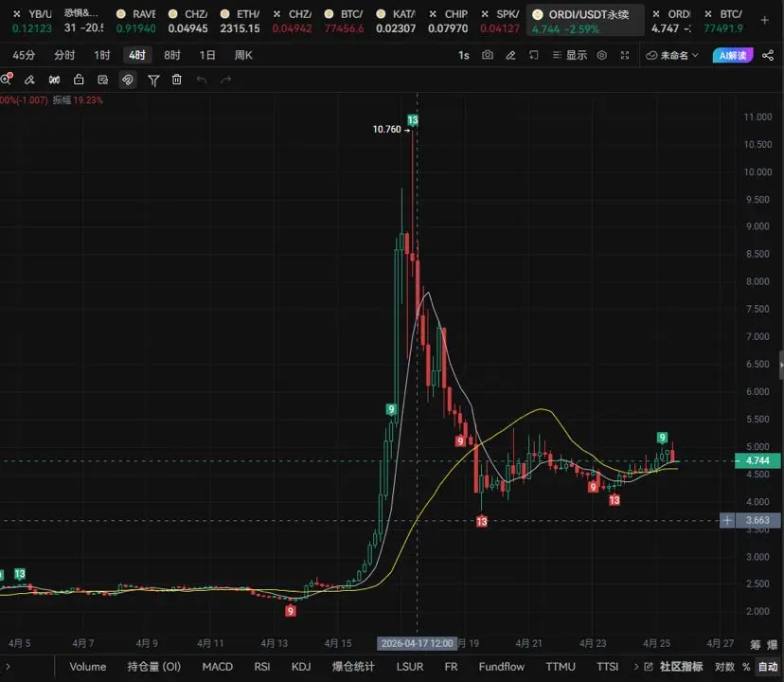Viewport: 784px width, 682px height.
Task: Switch to 分时 timeframe
Action: [64, 55]
